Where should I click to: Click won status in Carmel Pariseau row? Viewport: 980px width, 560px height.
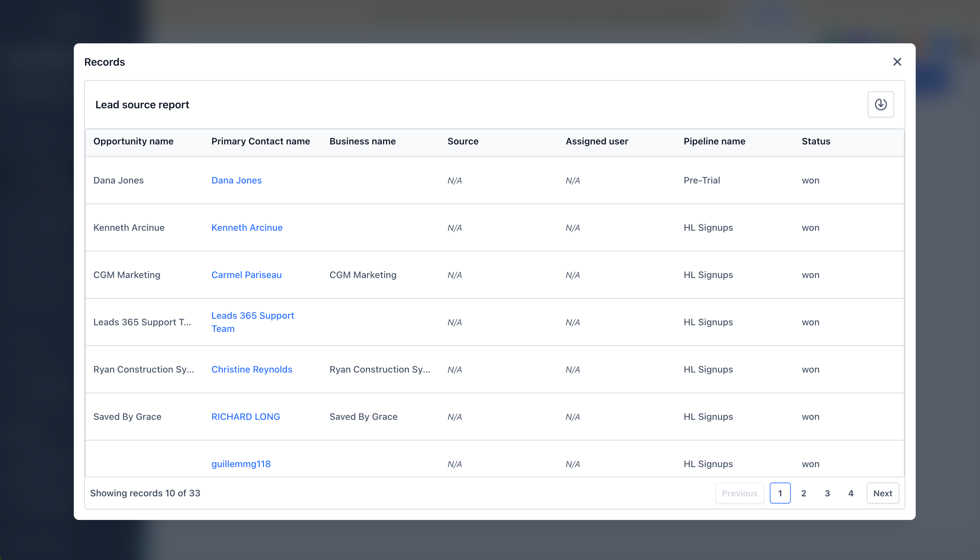(x=810, y=275)
